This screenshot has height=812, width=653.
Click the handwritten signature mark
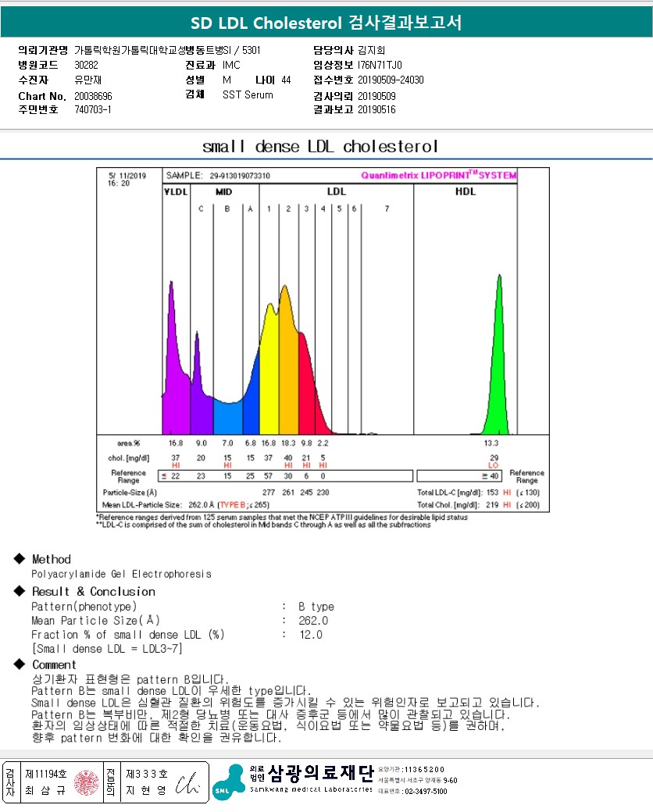[x=187, y=783]
